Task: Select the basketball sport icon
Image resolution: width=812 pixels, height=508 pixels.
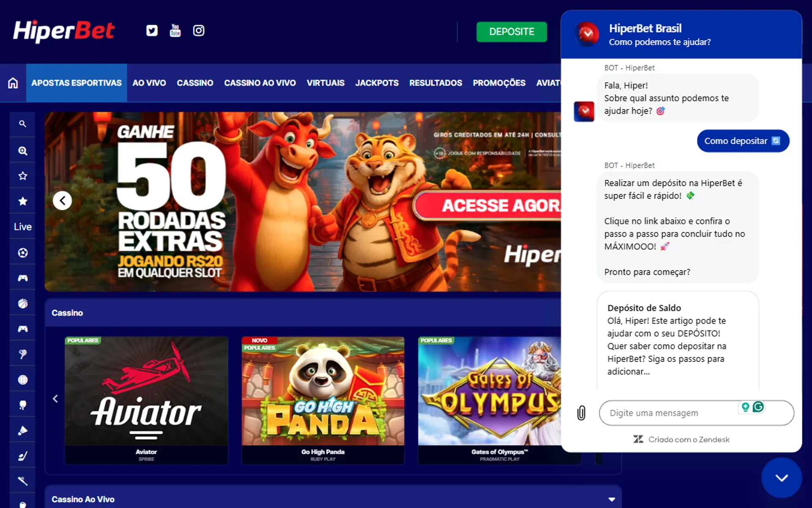Action: click(x=22, y=304)
